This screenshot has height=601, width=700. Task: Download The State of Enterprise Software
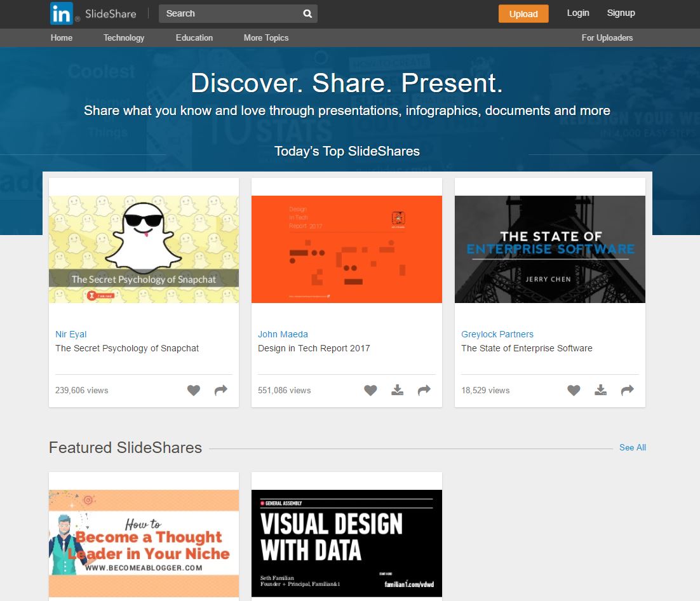click(x=600, y=390)
